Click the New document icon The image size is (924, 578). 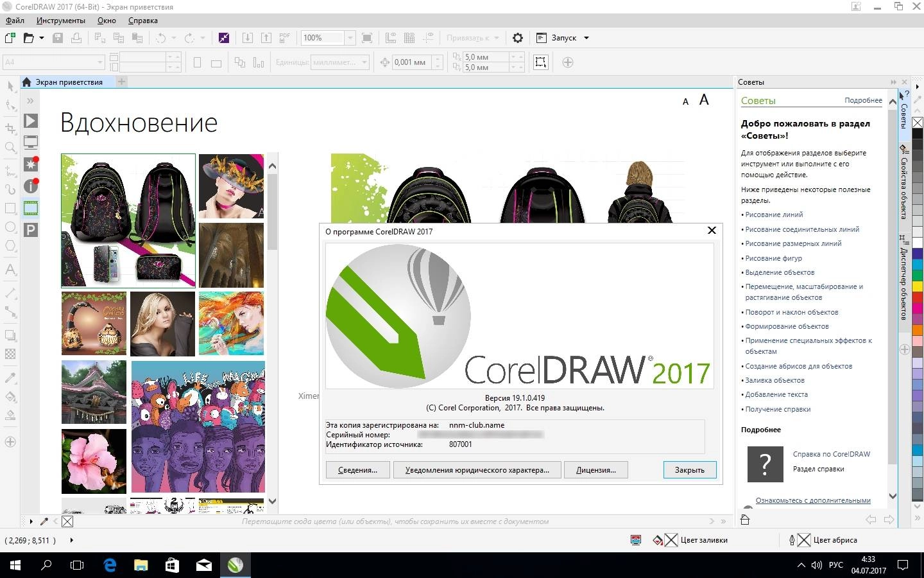pyautogui.click(x=10, y=38)
